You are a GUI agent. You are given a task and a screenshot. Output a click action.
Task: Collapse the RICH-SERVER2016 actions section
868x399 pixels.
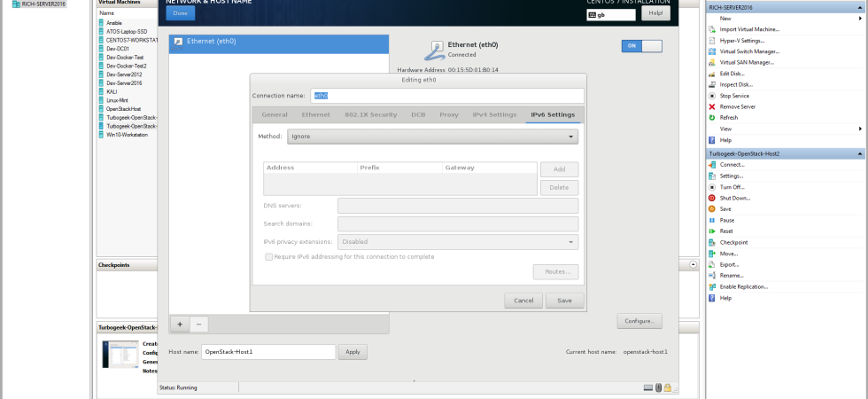coord(860,7)
